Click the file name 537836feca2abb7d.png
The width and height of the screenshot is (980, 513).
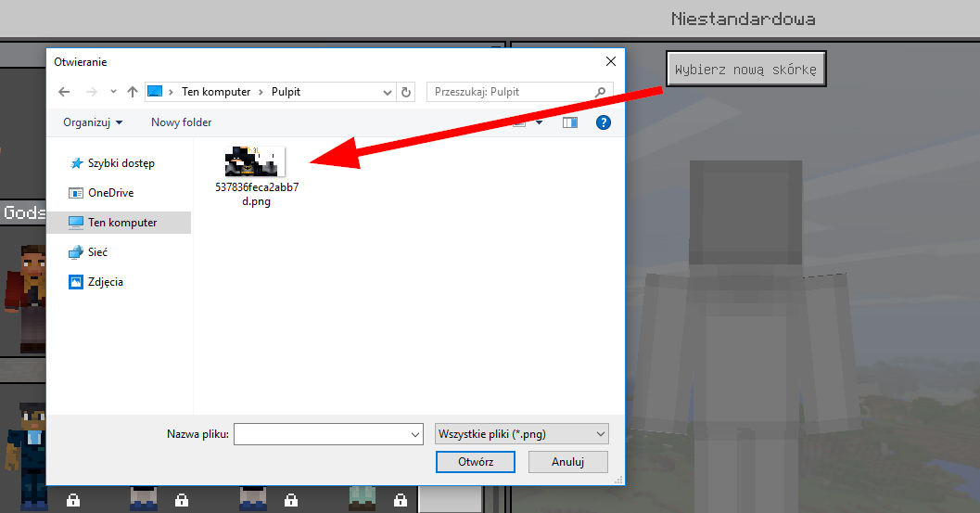[257, 194]
